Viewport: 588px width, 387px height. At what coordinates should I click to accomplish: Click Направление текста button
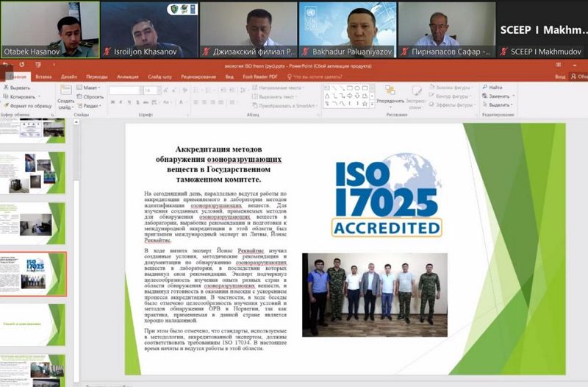coord(278,88)
